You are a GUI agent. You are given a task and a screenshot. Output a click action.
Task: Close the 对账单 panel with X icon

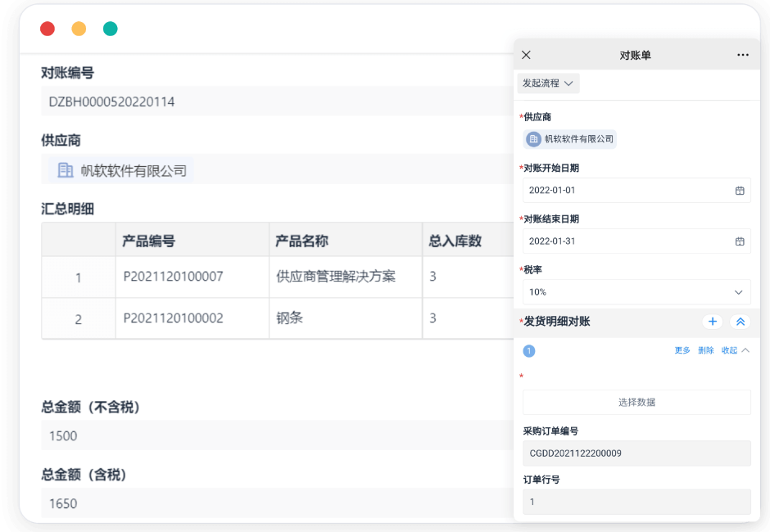(526, 55)
